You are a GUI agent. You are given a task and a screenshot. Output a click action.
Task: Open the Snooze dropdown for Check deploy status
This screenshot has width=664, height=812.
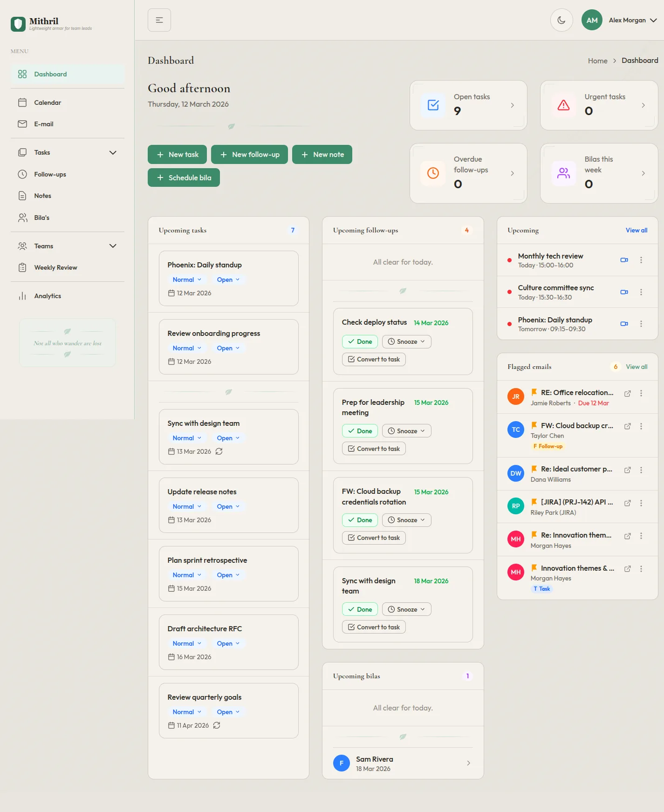406,341
